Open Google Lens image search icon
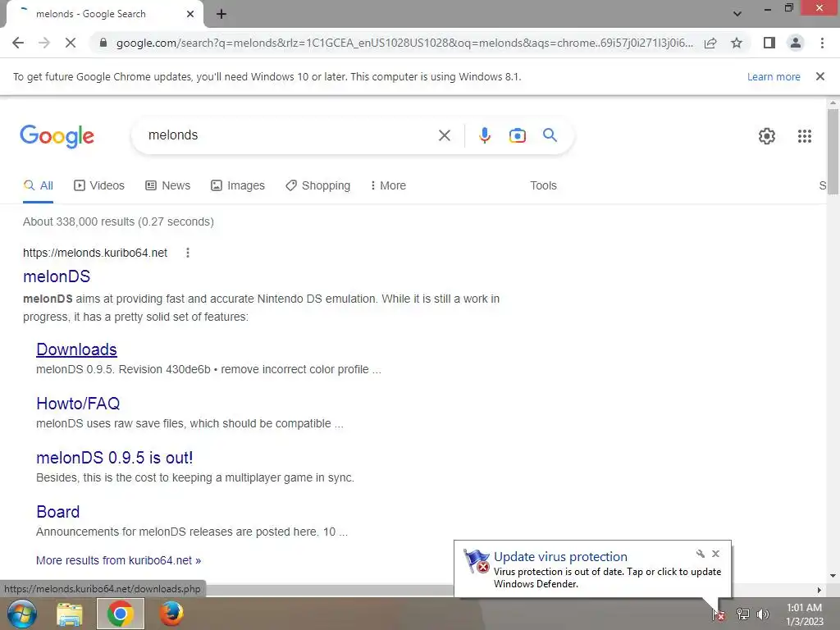 517,135
